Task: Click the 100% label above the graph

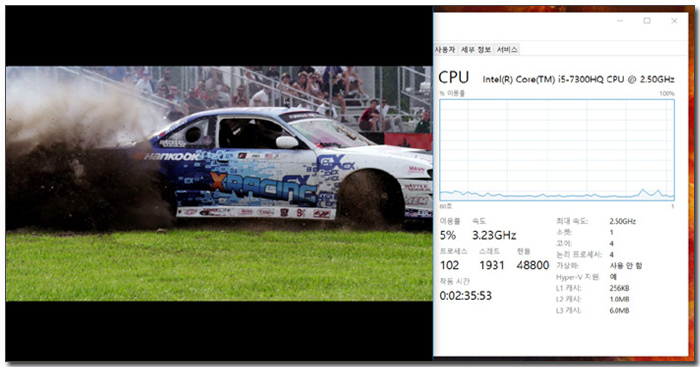Action: point(667,93)
